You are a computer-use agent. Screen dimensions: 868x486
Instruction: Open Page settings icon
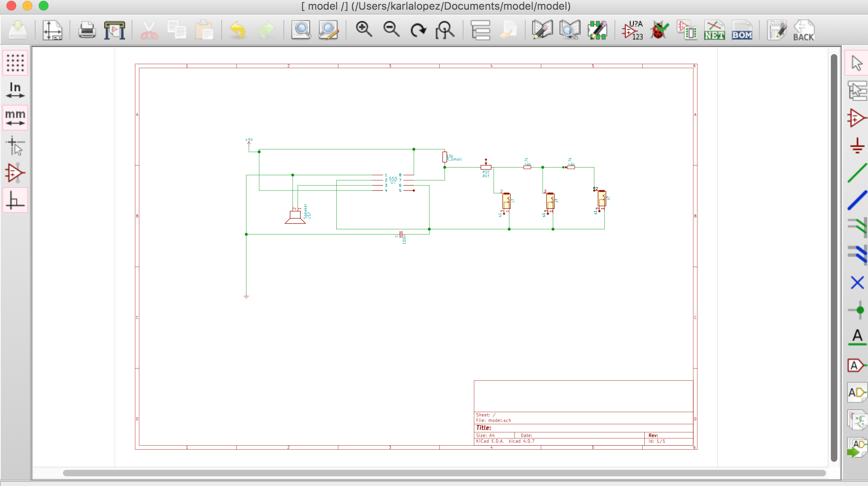[x=52, y=30]
